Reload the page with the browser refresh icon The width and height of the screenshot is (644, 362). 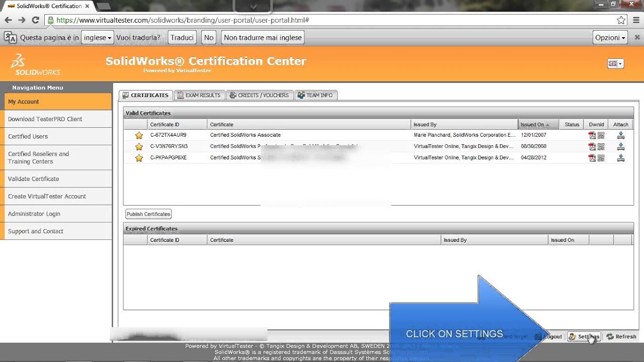[35, 20]
